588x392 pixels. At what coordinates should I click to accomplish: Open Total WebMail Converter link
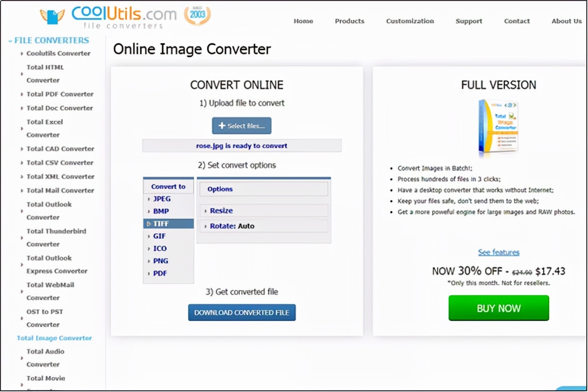(50, 291)
